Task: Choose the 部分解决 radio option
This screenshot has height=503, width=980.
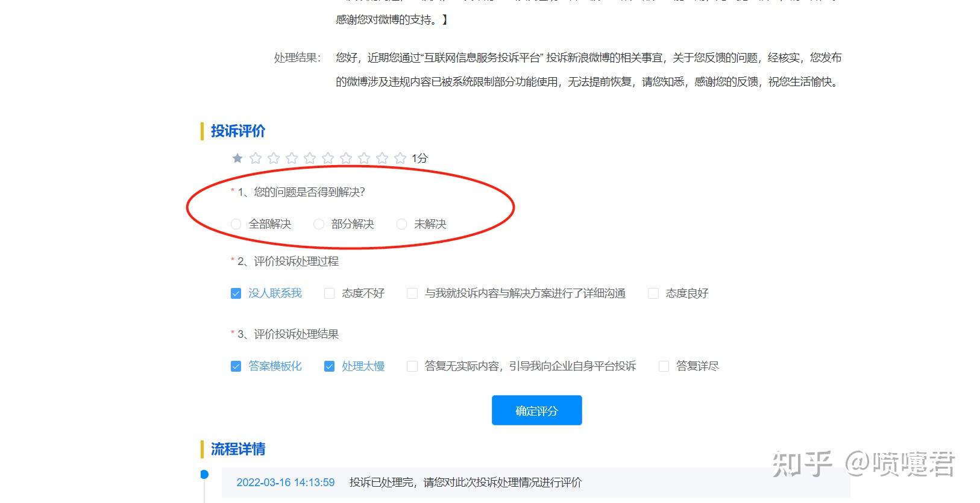Action: (x=319, y=224)
